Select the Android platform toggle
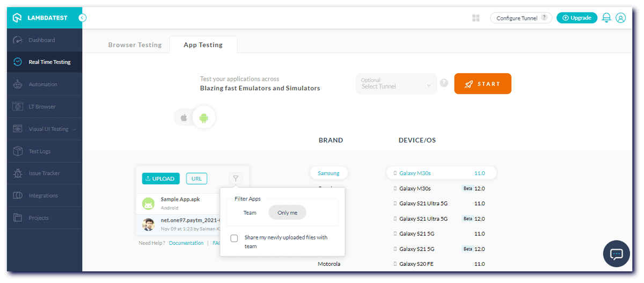The width and height of the screenshot is (644, 283). pos(203,118)
